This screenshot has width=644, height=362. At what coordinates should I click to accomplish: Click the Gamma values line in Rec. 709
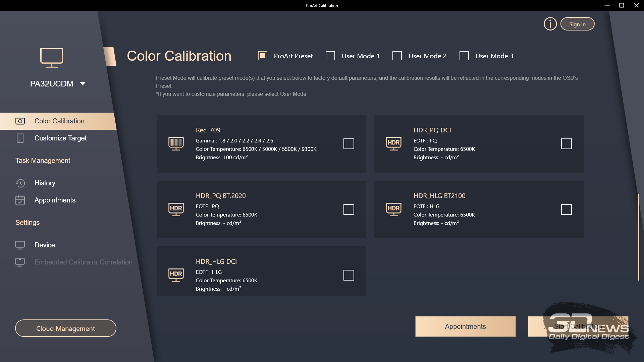tap(234, 141)
